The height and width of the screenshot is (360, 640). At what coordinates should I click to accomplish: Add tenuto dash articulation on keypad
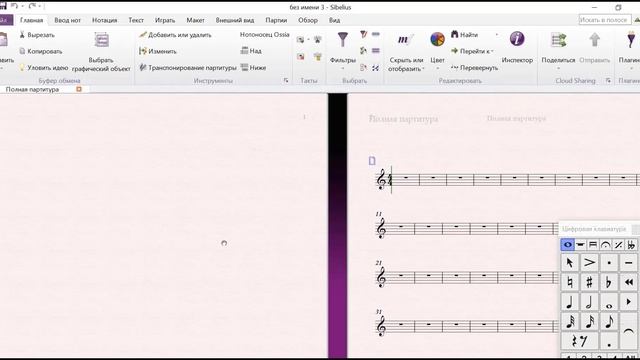[x=629, y=263]
